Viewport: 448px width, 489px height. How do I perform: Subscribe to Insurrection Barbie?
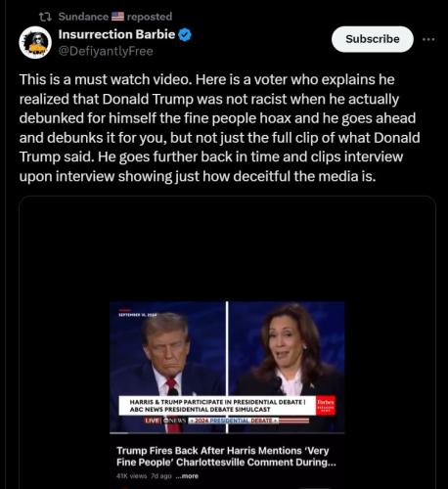pos(373,39)
